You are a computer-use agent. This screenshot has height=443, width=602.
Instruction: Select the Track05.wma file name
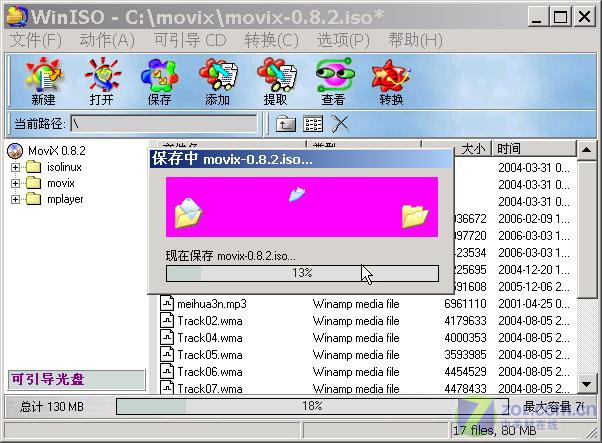(x=210, y=355)
